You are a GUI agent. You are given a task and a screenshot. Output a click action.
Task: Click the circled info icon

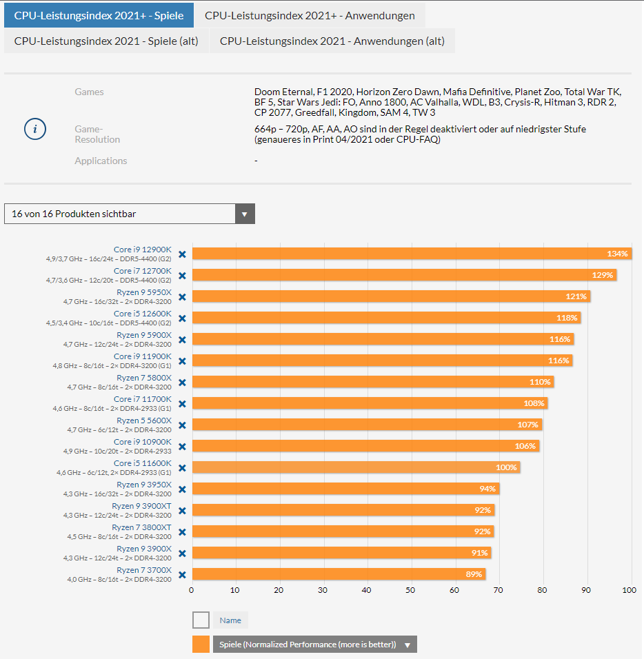(35, 129)
